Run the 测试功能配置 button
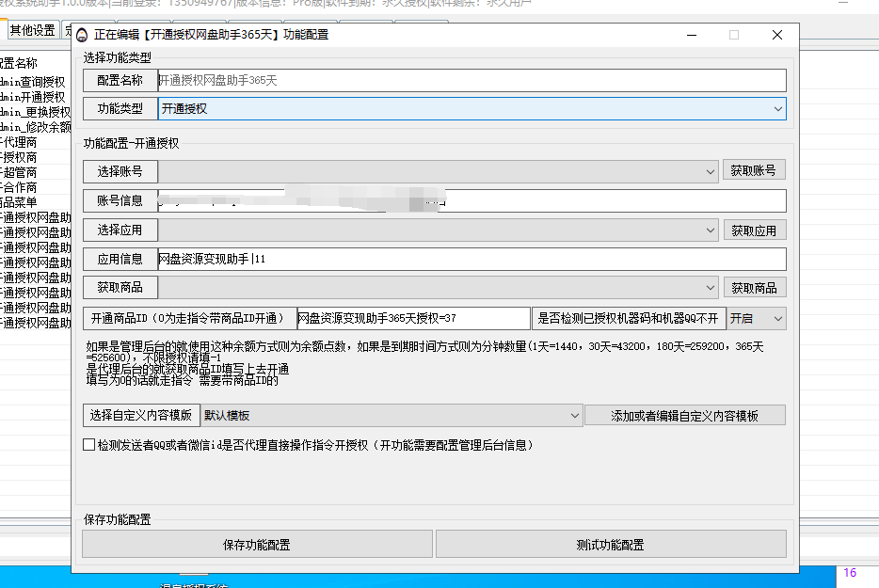 point(610,545)
